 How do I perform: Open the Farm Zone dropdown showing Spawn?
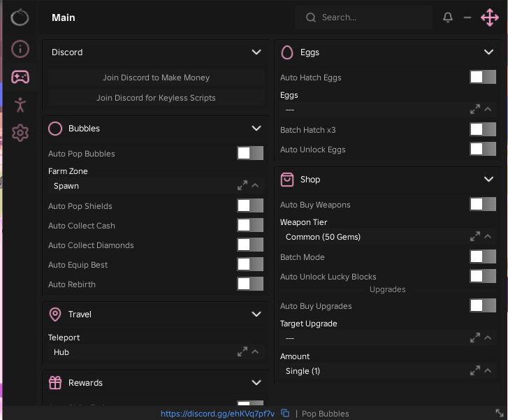[156, 186]
